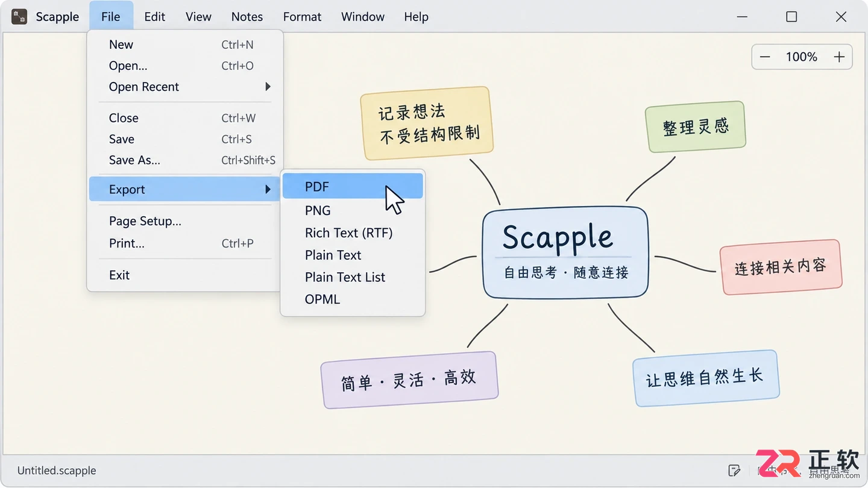Select the purple 简单·灵活·高效 note
Screen dimensions: 868x488
[409, 380]
